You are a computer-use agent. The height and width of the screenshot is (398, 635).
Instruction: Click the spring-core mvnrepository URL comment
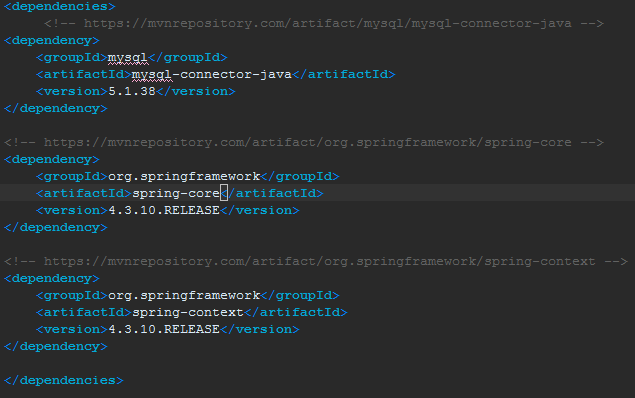(304, 143)
